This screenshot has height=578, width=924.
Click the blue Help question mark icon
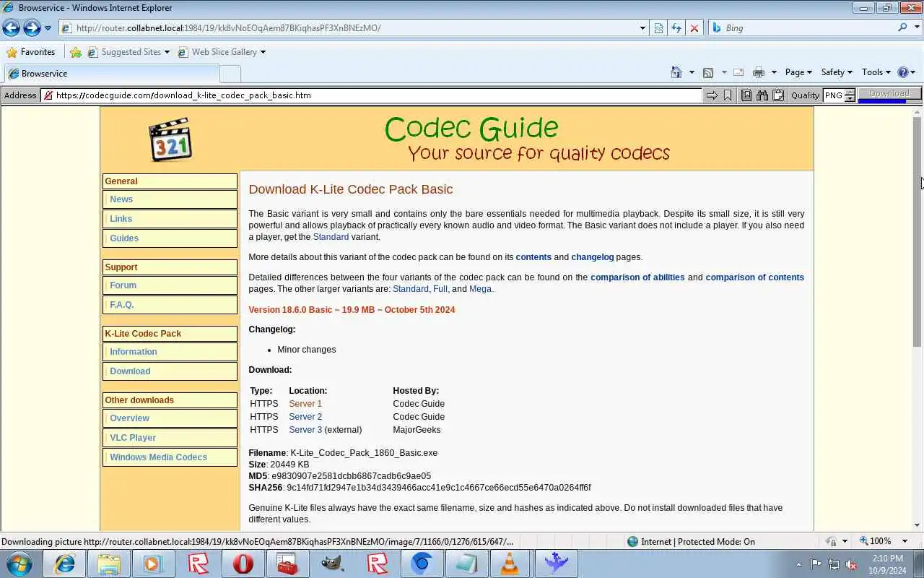click(902, 72)
